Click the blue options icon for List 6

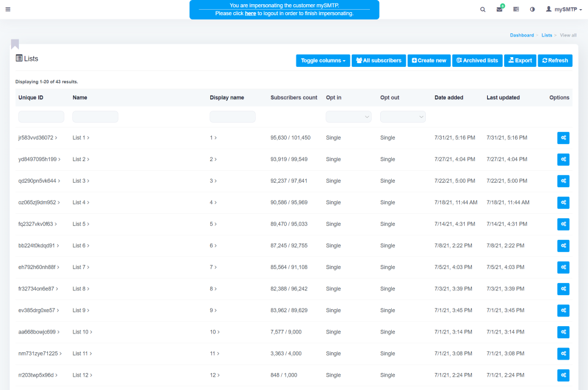563,246
